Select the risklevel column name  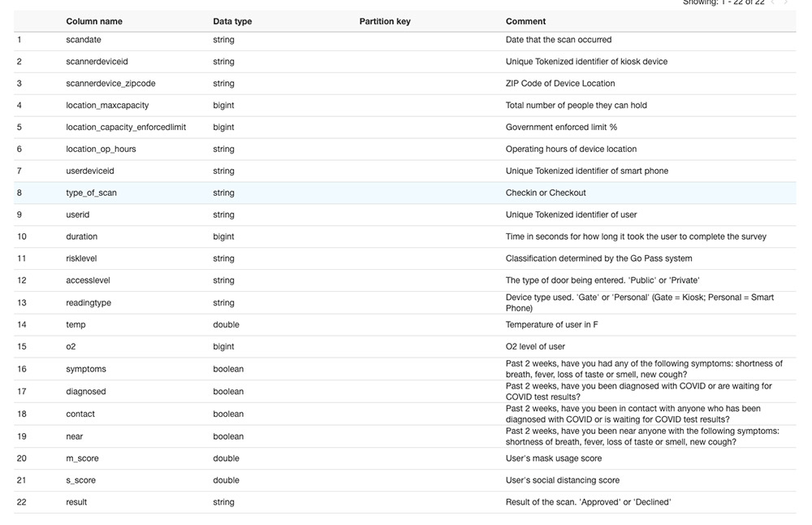tap(81, 258)
